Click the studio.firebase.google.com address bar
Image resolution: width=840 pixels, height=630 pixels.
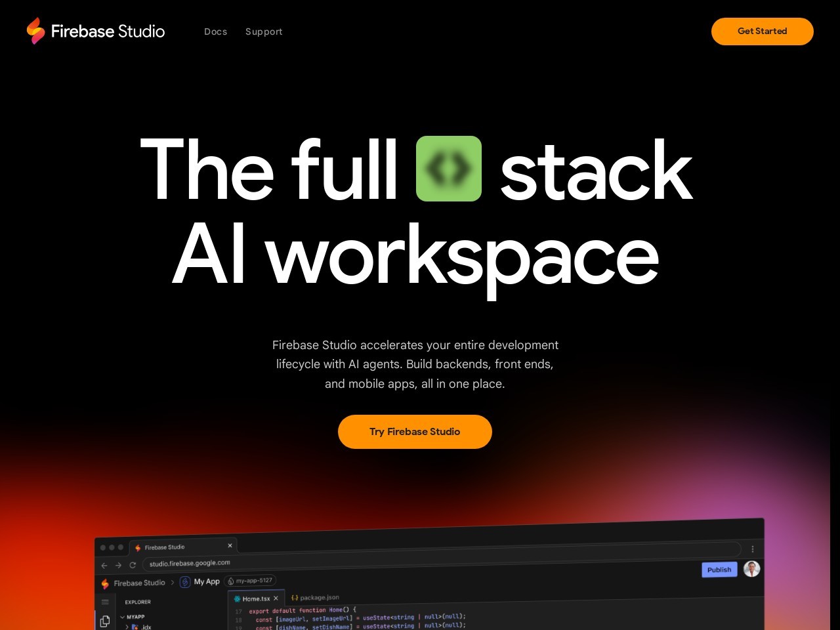pos(189,564)
